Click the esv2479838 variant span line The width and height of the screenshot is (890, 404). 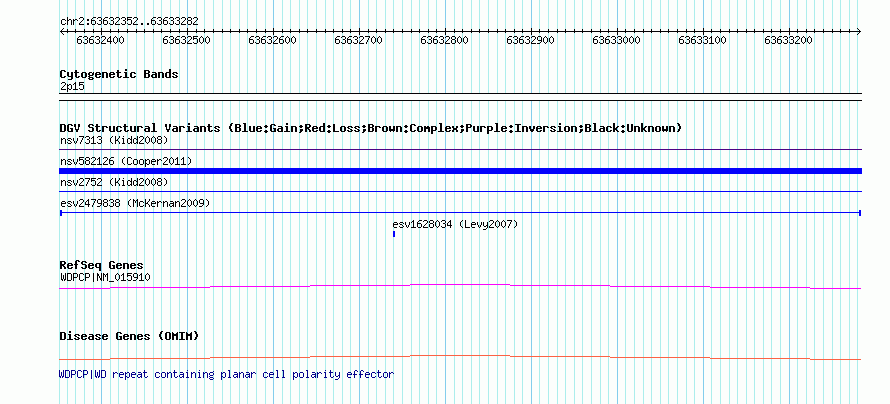(x=460, y=213)
